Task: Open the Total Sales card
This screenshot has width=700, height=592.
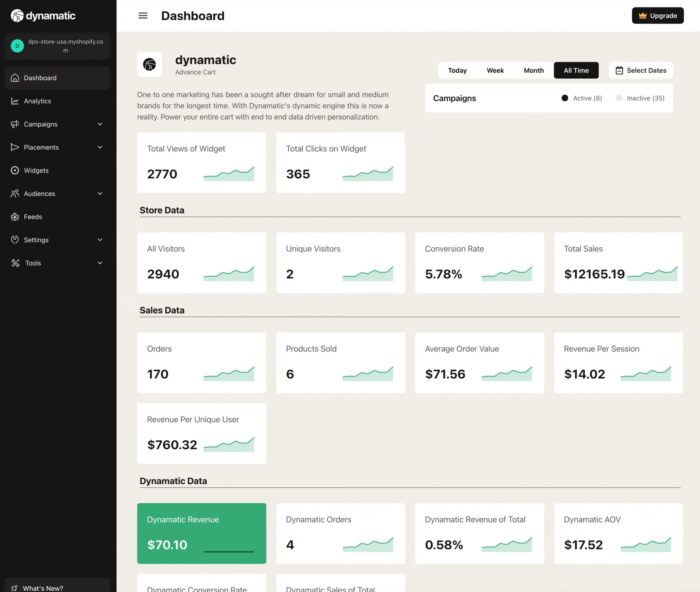Action: pos(619,263)
